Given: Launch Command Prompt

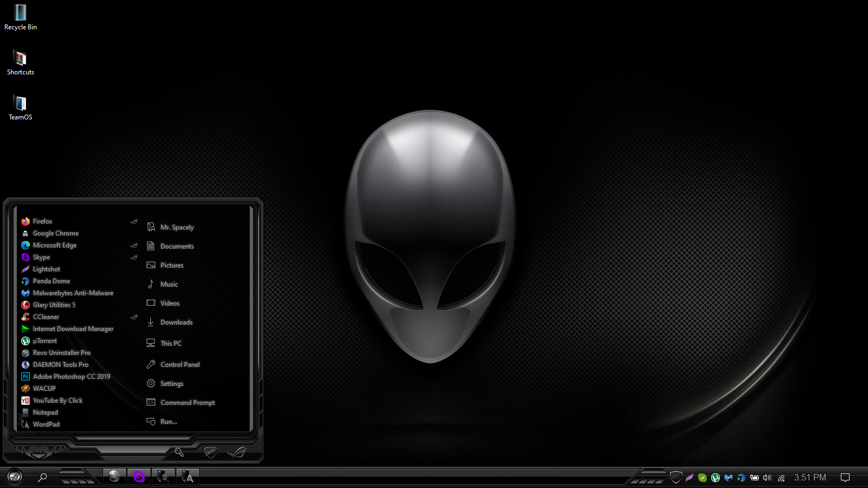Looking at the screenshot, I should point(181,403).
